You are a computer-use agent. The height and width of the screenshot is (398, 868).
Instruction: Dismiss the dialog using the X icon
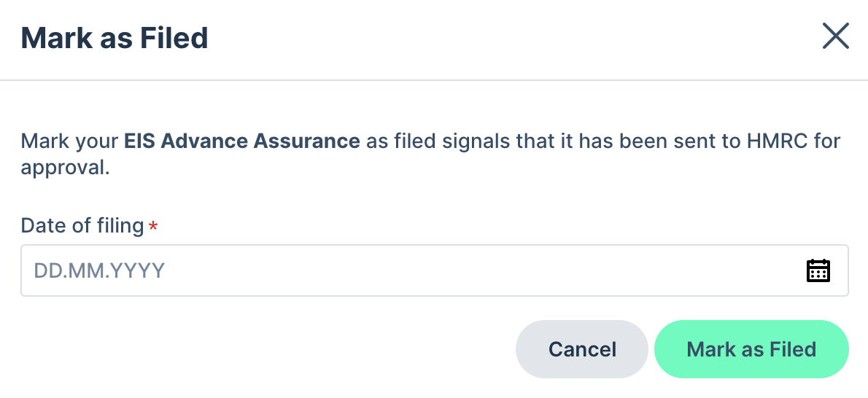(x=835, y=36)
